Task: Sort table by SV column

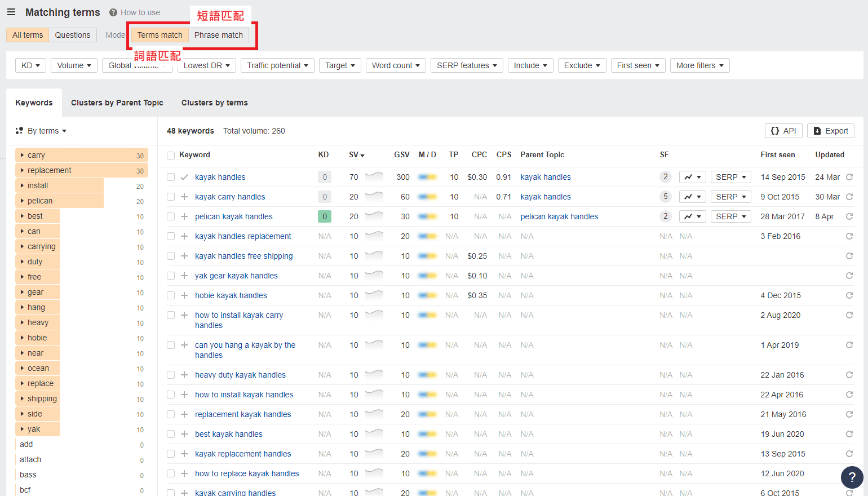Action: [x=357, y=155]
